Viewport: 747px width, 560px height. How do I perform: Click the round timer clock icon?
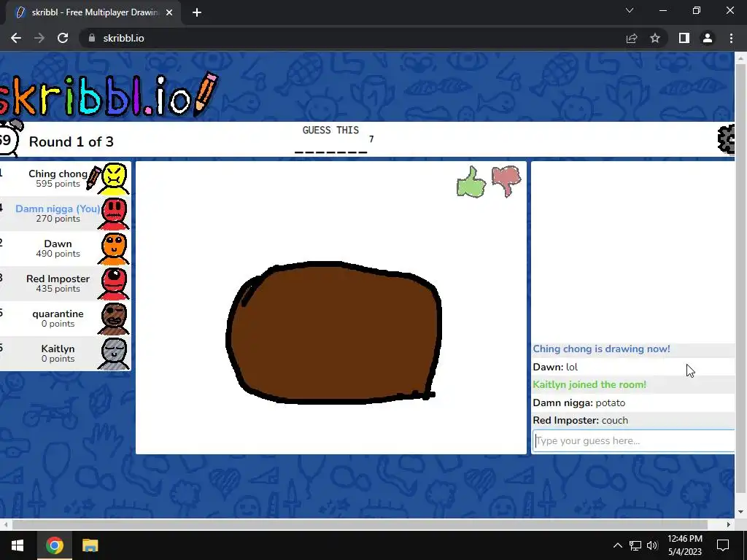coord(9,138)
